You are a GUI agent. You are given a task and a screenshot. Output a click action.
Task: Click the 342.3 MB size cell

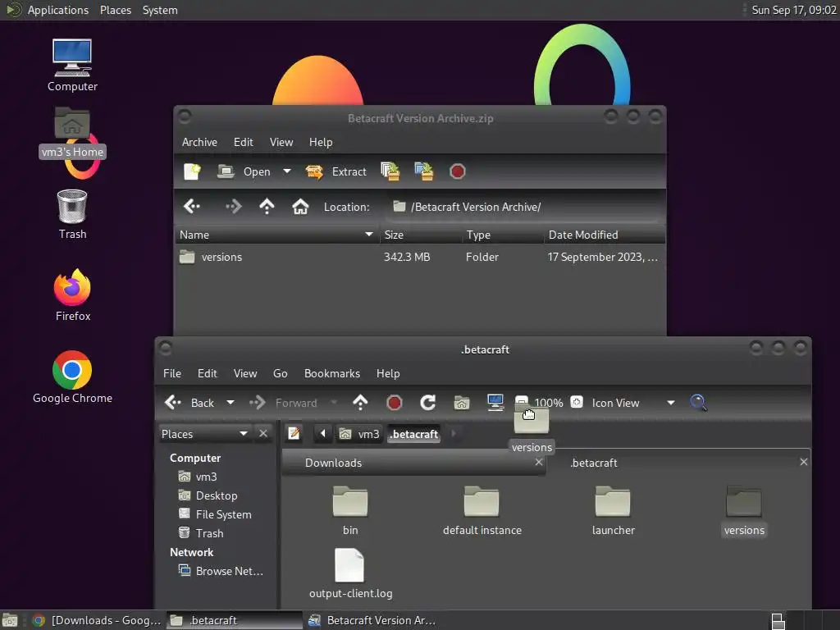pos(407,257)
